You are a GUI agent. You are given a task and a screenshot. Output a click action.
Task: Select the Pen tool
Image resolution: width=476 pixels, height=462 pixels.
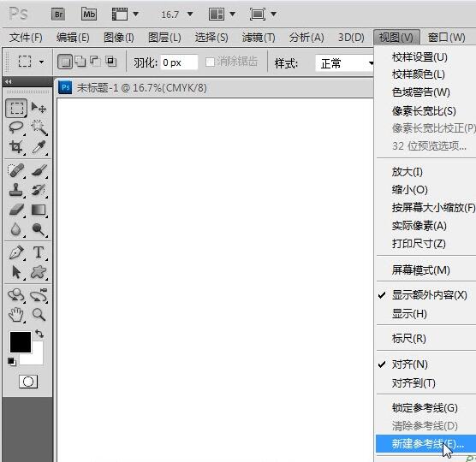16,252
